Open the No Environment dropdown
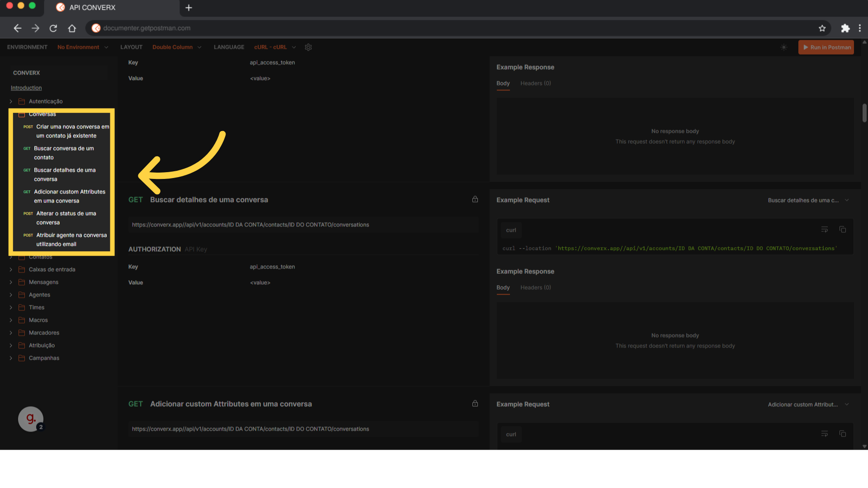The height and width of the screenshot is (488, 868). point(83,47)
